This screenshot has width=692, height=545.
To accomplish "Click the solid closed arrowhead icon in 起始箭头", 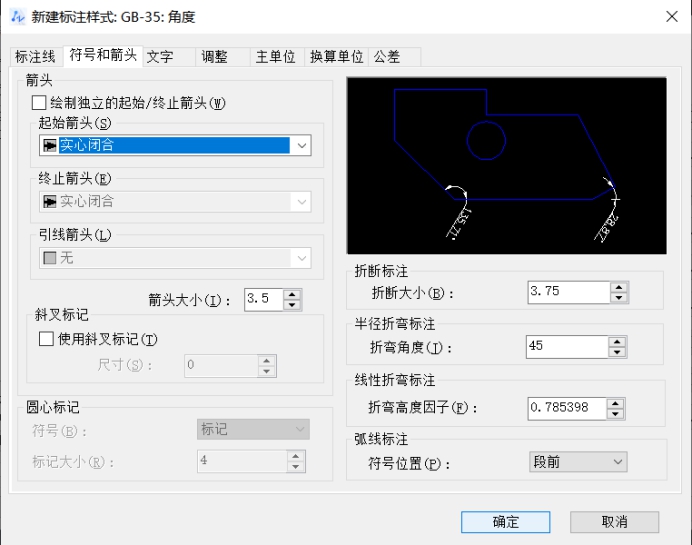I will pos(49,146).
